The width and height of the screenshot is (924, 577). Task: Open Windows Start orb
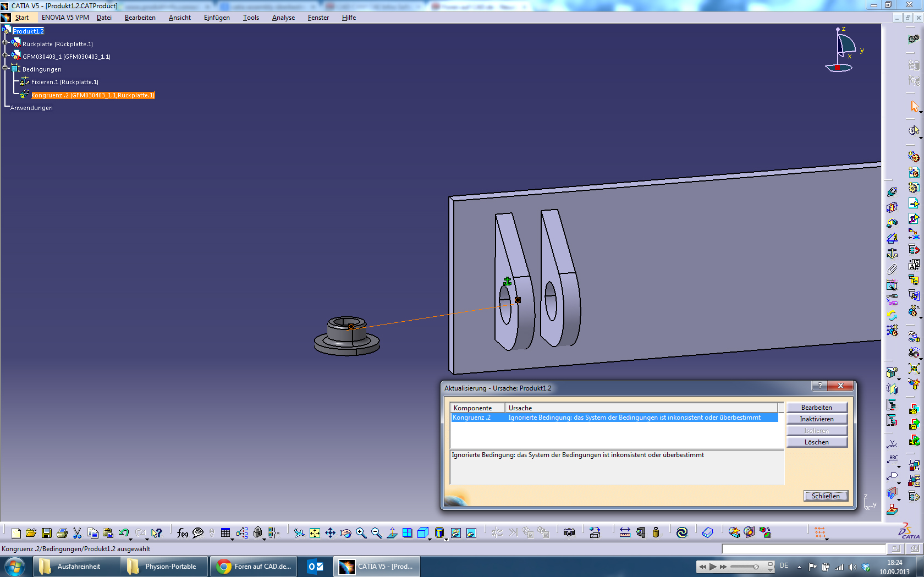(x=15, y=566)
